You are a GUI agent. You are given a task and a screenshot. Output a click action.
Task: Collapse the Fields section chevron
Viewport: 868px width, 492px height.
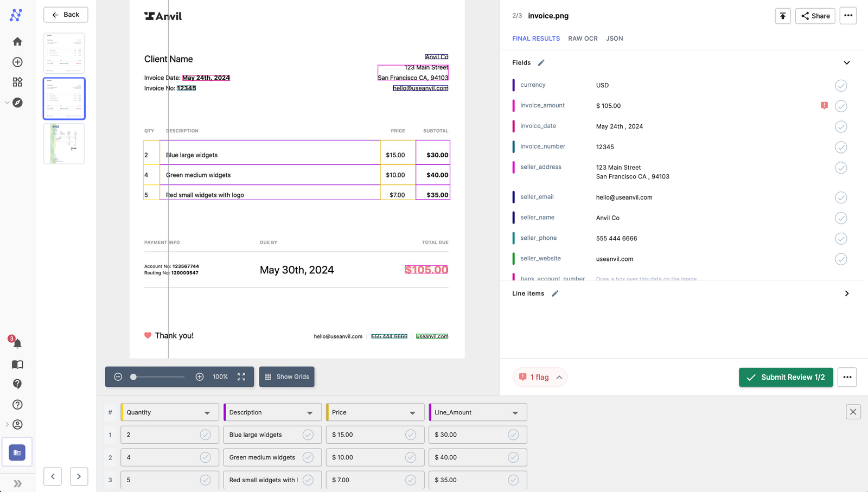846,63
